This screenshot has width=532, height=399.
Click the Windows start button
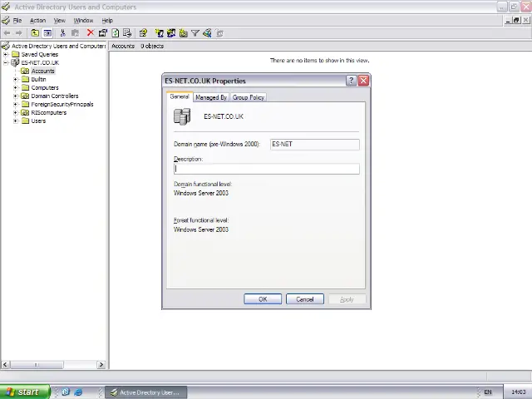click(24, 392)
